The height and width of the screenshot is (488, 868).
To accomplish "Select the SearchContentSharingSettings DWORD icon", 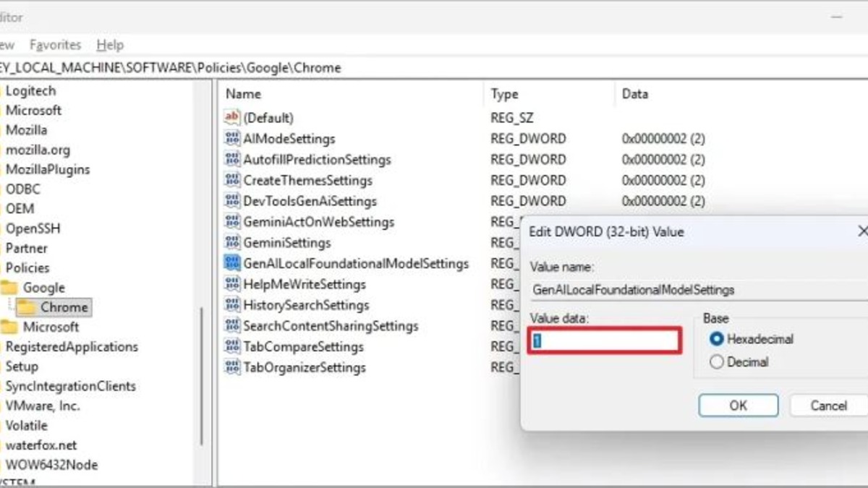I will coord(231,325).
